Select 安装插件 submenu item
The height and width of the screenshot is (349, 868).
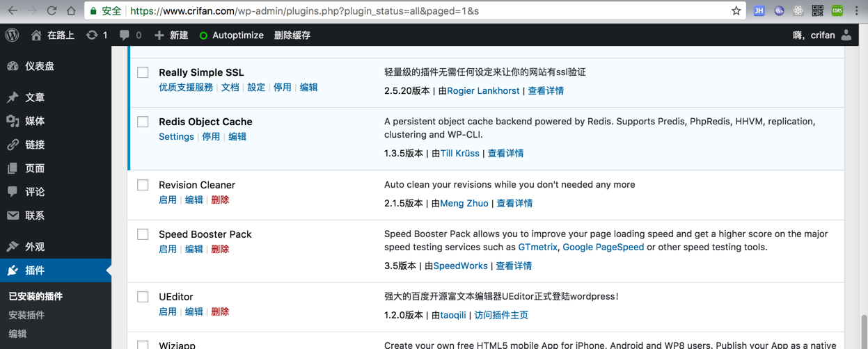pos(26,315)
